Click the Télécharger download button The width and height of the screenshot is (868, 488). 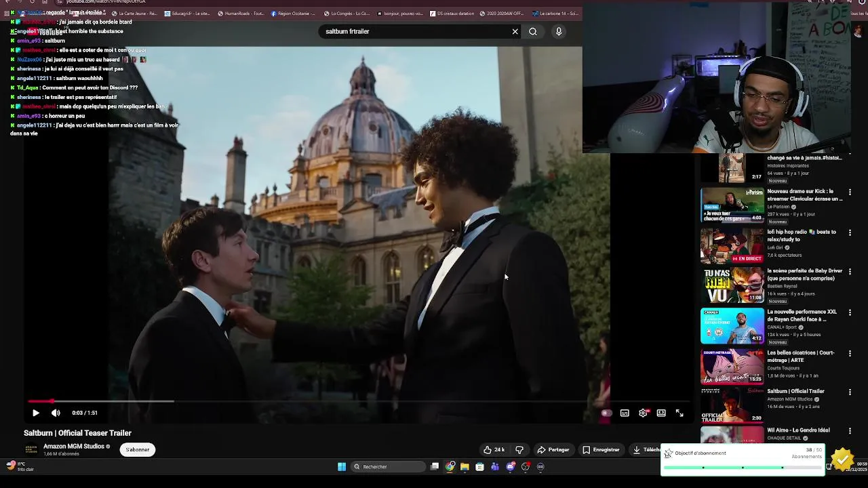coord(646,449)
